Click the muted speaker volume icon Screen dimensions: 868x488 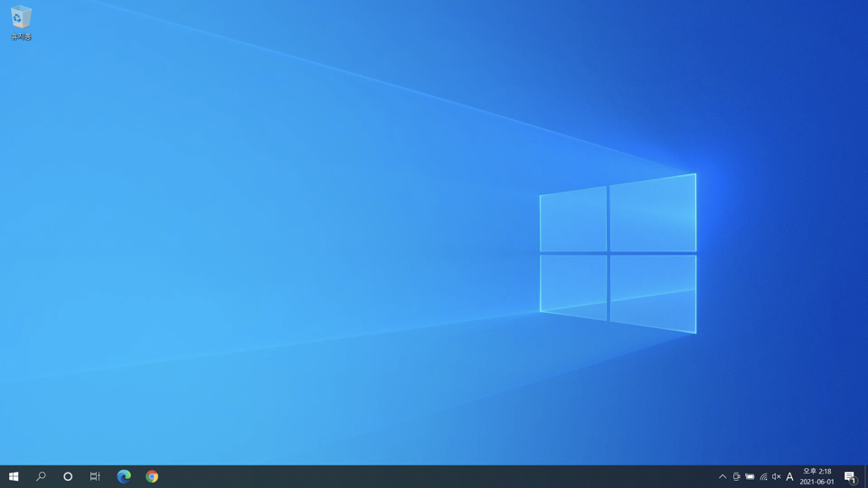776,476
